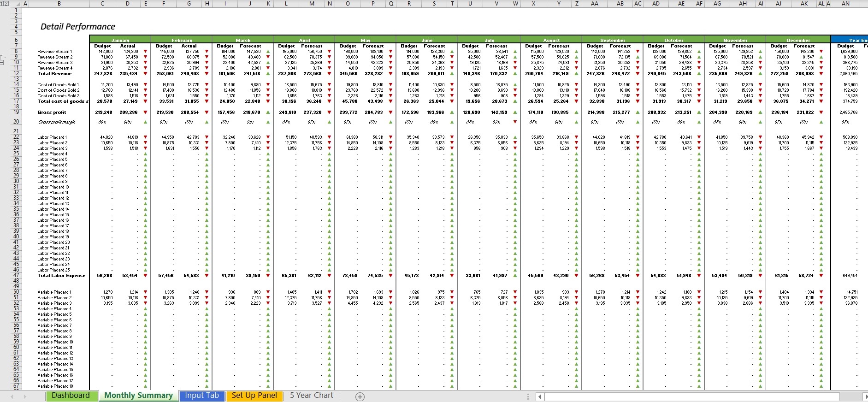Click the red down arrow for January Total Revenue

point(146,74)
